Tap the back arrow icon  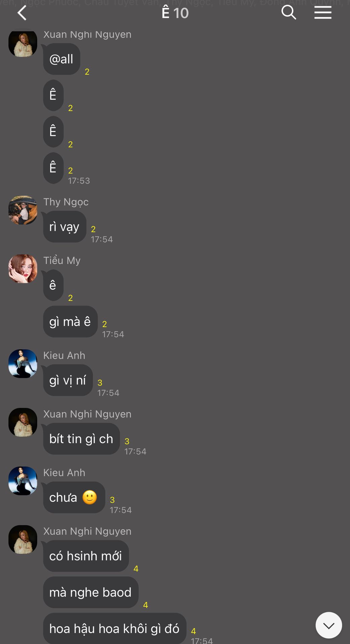[22, 13]
